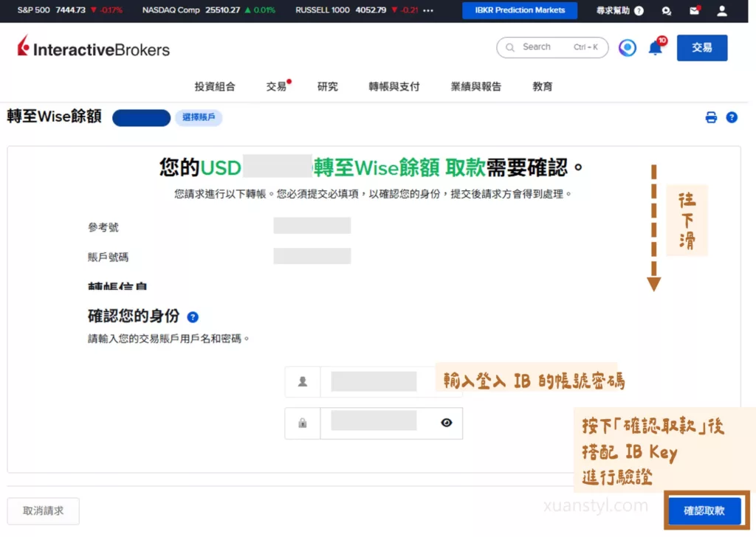Click the blue 交易 button
The height and width of the screenshot is (537, 756).
[702, 48]
